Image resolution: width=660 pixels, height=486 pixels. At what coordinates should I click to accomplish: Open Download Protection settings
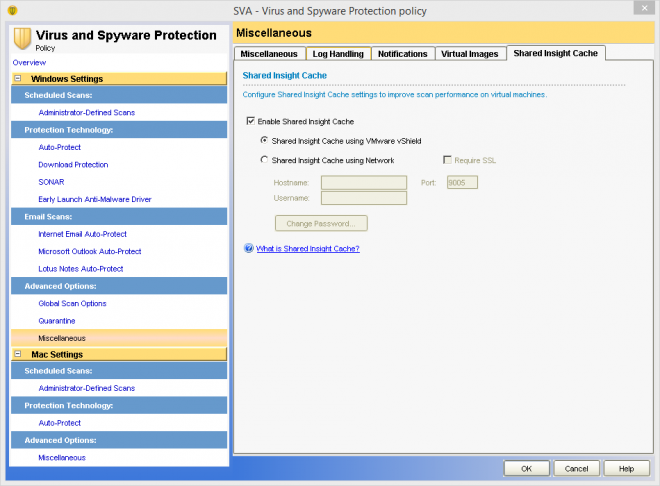coord(73,165)
